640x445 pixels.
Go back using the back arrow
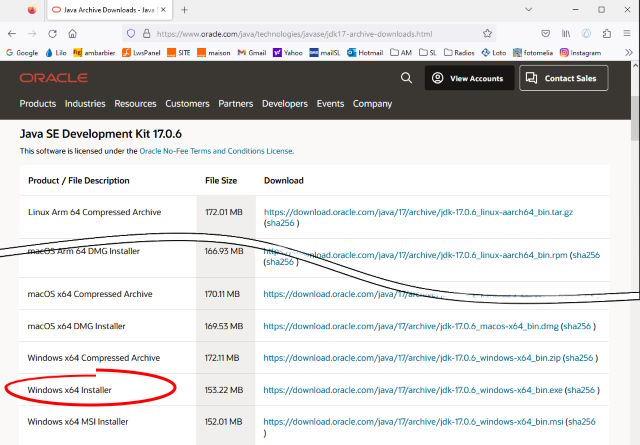pos(12,33)
